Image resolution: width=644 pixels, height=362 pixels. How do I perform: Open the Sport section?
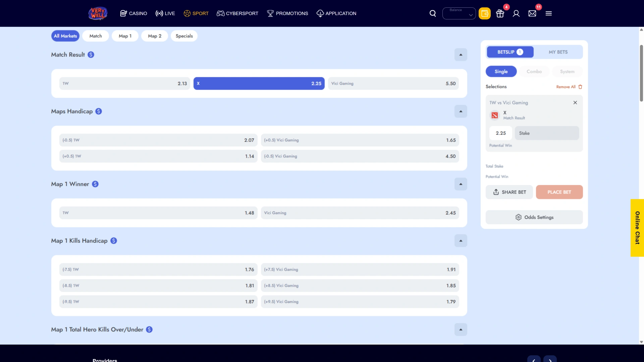[196, 13]
